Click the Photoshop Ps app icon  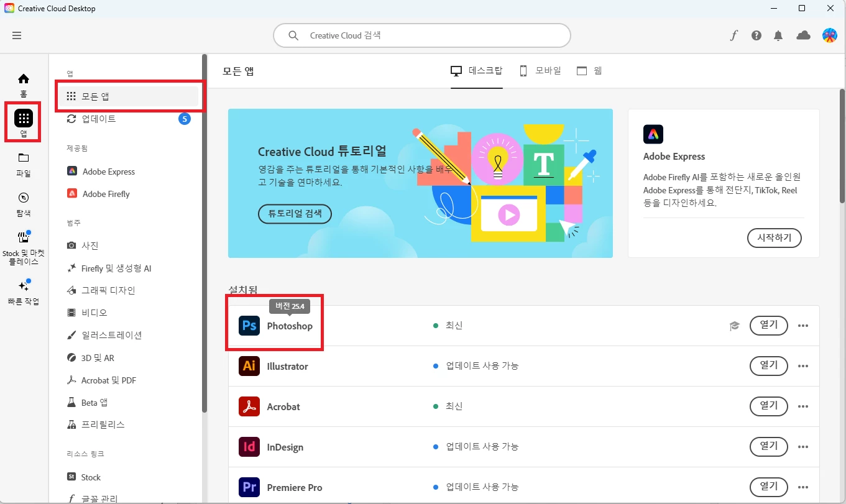pyautogui.click(x=249, y=326)
